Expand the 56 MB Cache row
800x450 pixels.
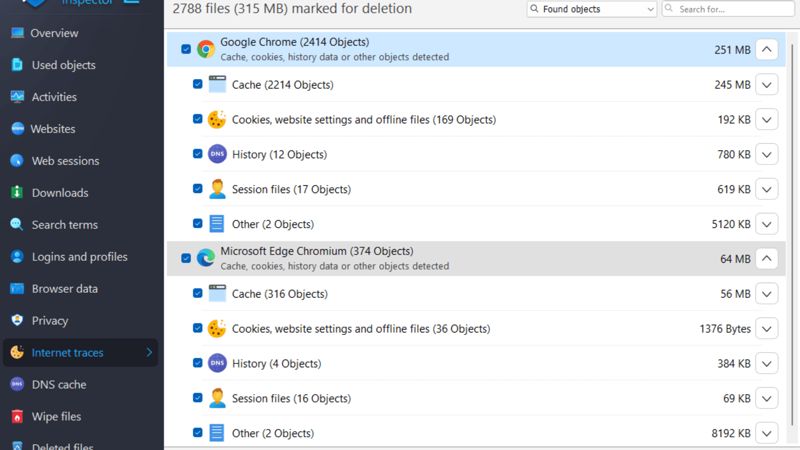point(766,294)
